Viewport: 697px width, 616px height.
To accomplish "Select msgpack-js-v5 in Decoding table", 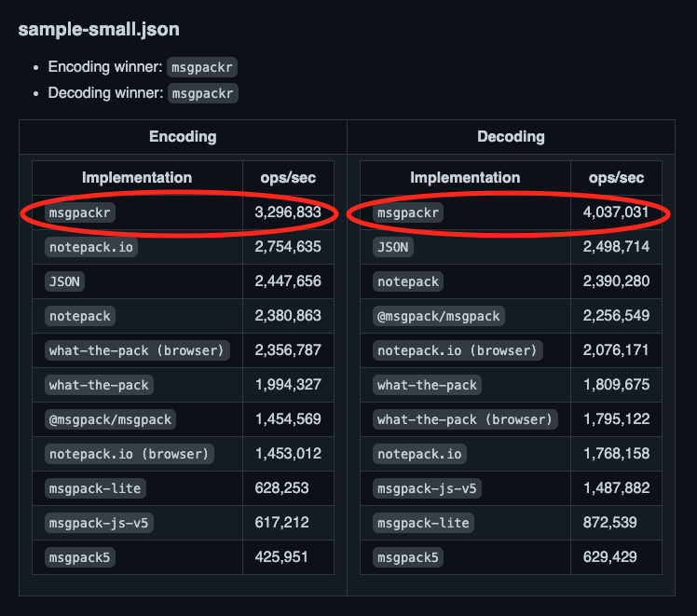I will click(427, 488).
